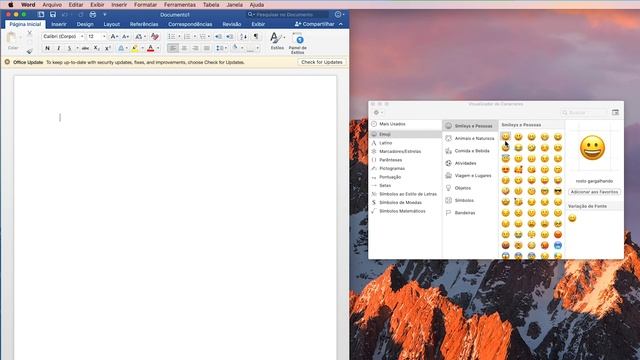Screen dimensions: 640x360
Task: Toggle compact view in Character Viewer
Action: pyautogui.click(x=615, y=112)
